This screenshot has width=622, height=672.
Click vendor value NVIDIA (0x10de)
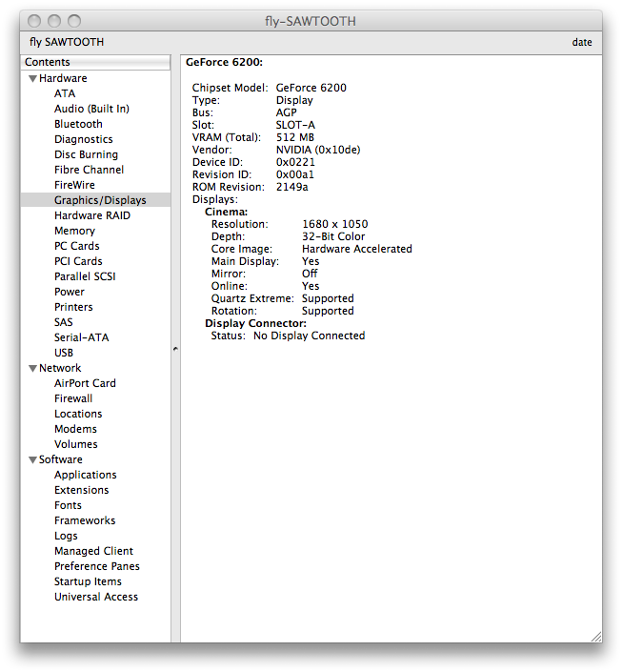(318, 150)
